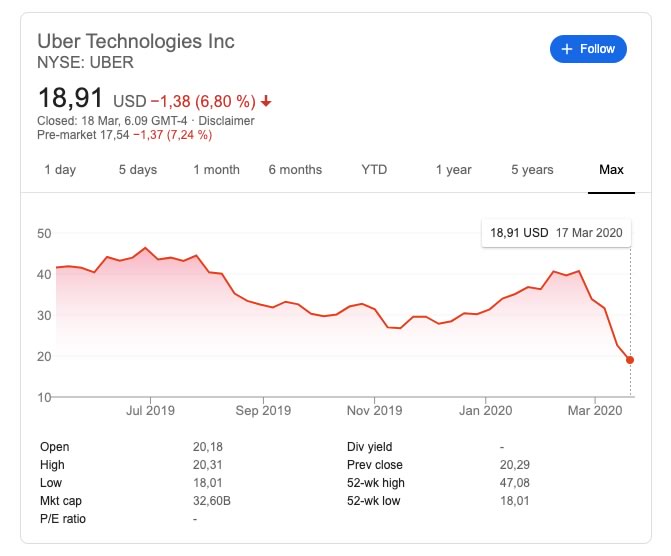The width and height of the screenshot is (671, 556).
Task: Select the 5 years tab
Action: [x=532, y=170]
